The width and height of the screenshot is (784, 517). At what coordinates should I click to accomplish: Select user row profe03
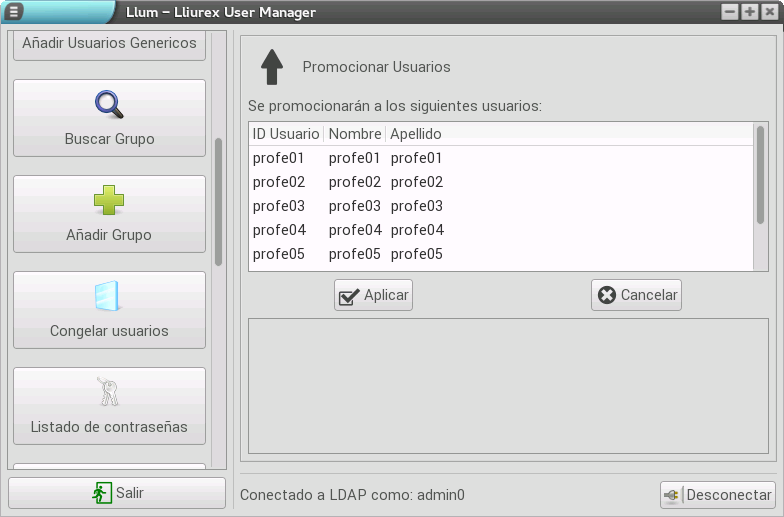(x=500, y=206)
